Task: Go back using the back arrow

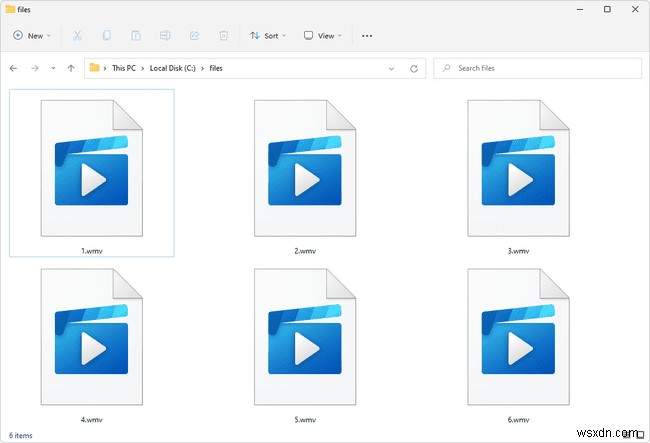Action: click(x=13, y=68)
